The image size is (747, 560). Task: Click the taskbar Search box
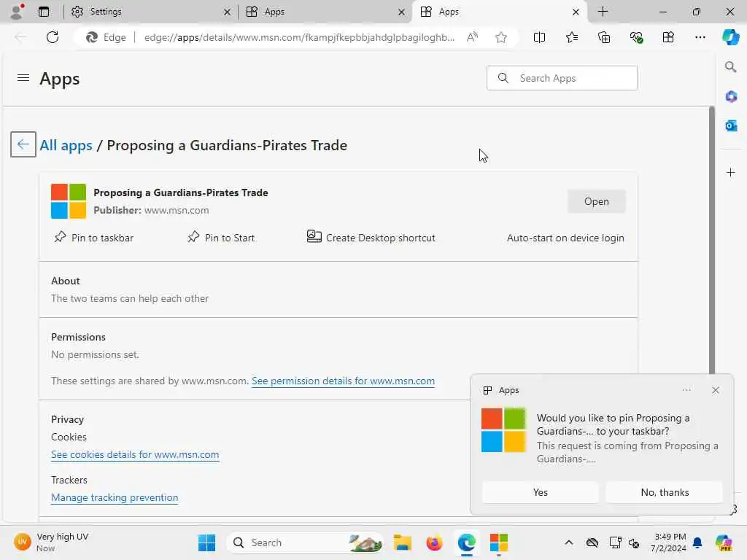(x=306, y=542)
